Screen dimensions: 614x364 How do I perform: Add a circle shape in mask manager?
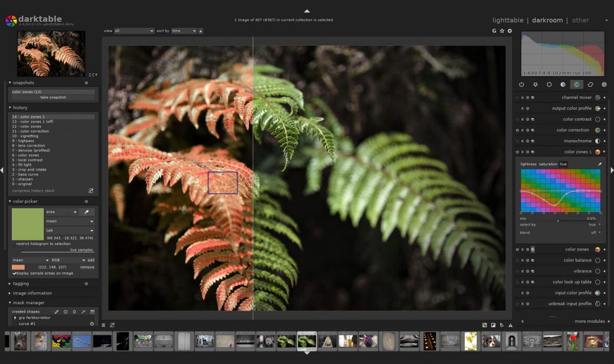tap(66, 312)
